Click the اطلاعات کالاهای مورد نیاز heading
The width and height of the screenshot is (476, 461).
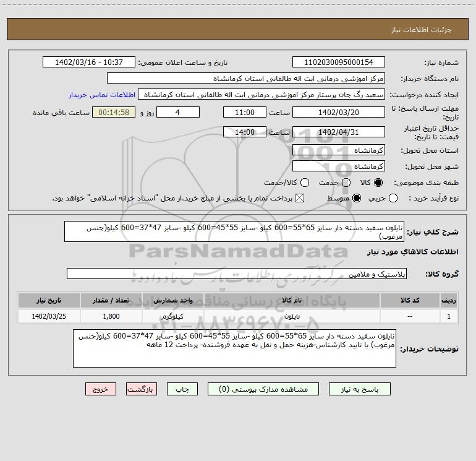412,252
